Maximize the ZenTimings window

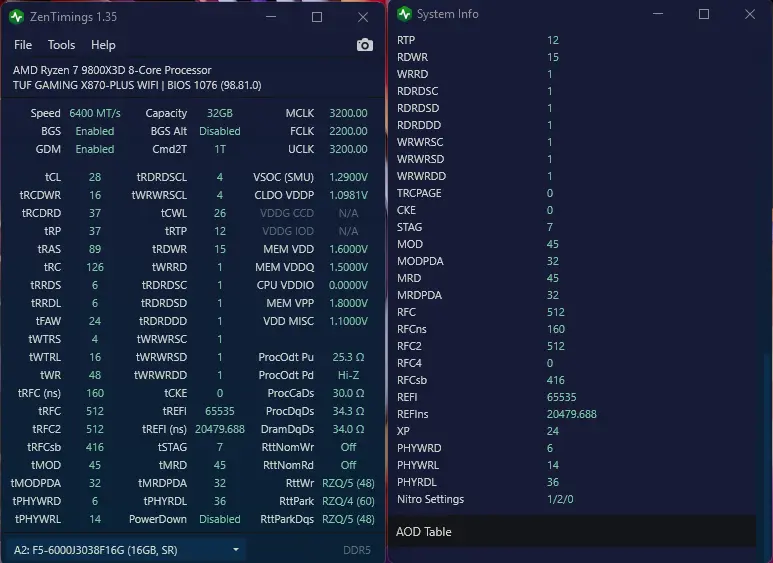(x=316, y=17)
